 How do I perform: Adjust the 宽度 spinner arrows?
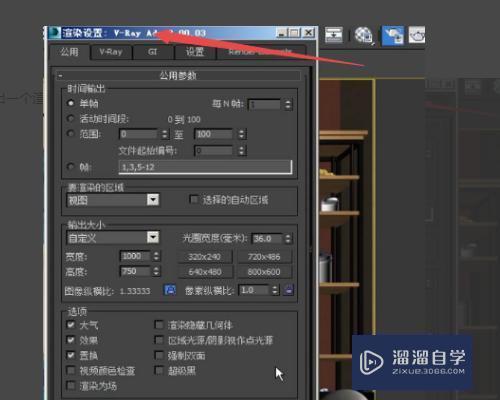click(x=156, y=256)
